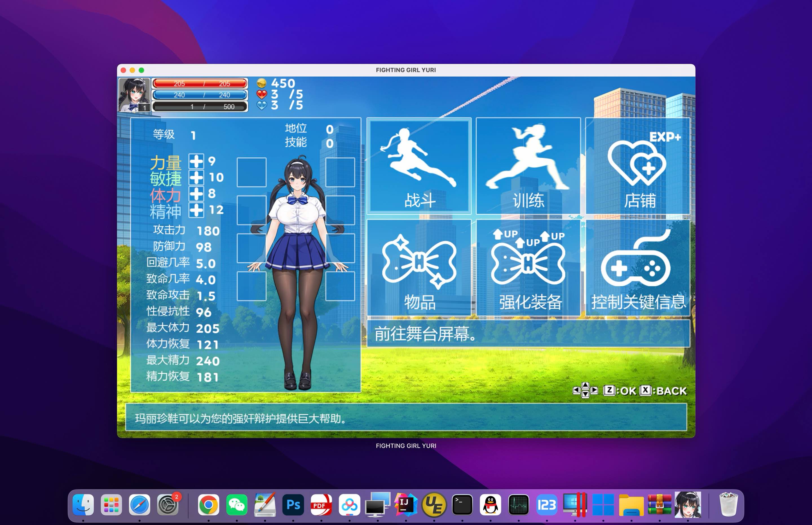812x525 pixels.
Task: Click the bottom hint message bar
Action: pos(406,418)
